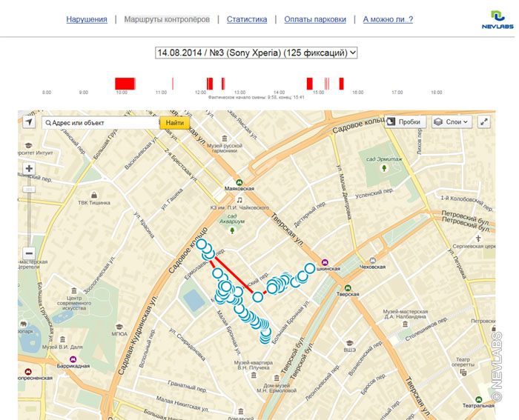Expand map to fullscreen
This screenshot has height=420, width=519.
click(485, 122)
